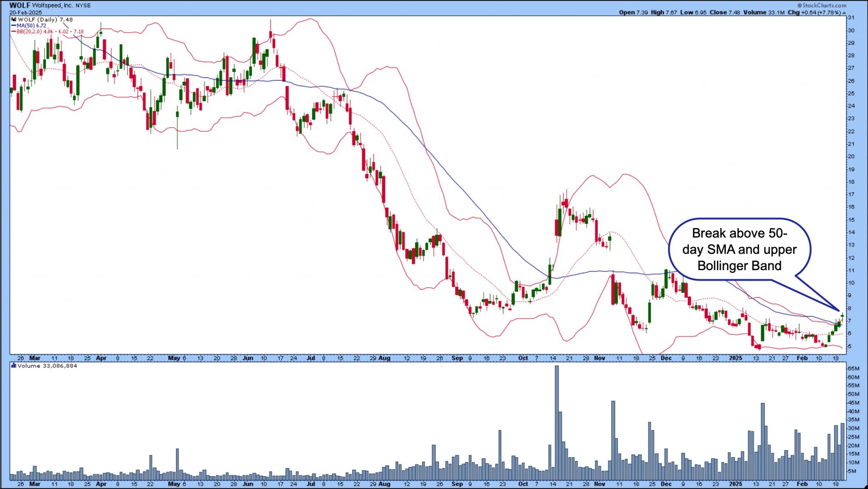Click the NYSE exchange label
868x489 pixels.
(x=83, y=6)
